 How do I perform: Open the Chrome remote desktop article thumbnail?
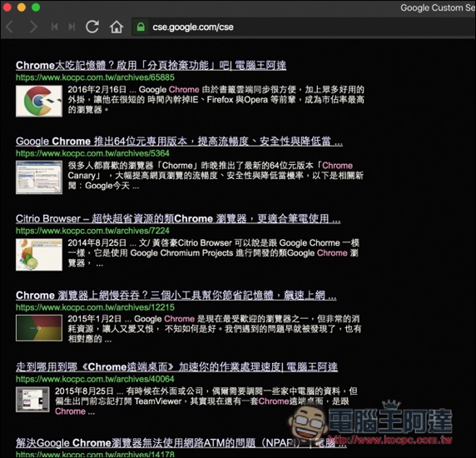pyautogui.click(x=32, y=399)
